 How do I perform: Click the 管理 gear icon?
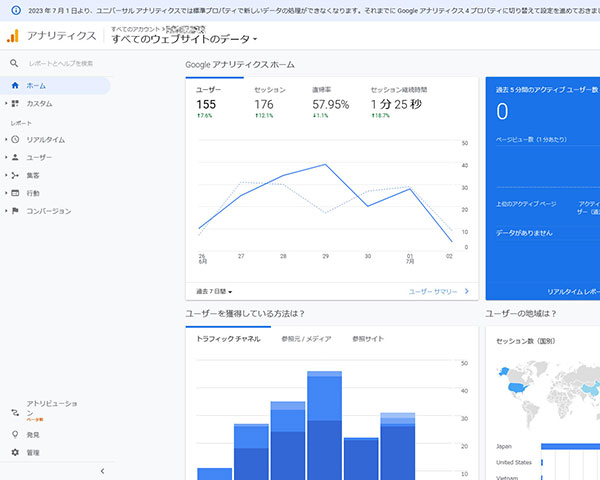click(15, 452)
